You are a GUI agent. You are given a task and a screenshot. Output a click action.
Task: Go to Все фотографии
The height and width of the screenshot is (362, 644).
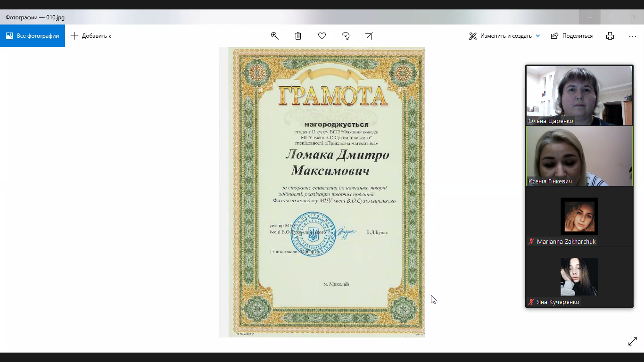coord(33,36)
